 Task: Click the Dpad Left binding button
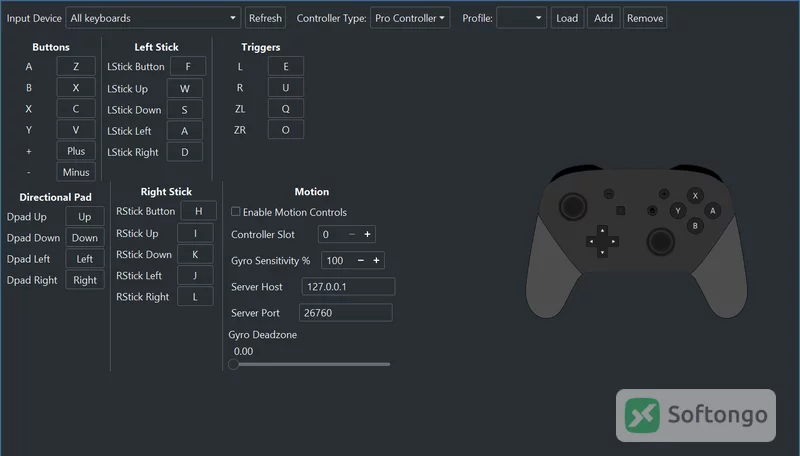point(85,259)
